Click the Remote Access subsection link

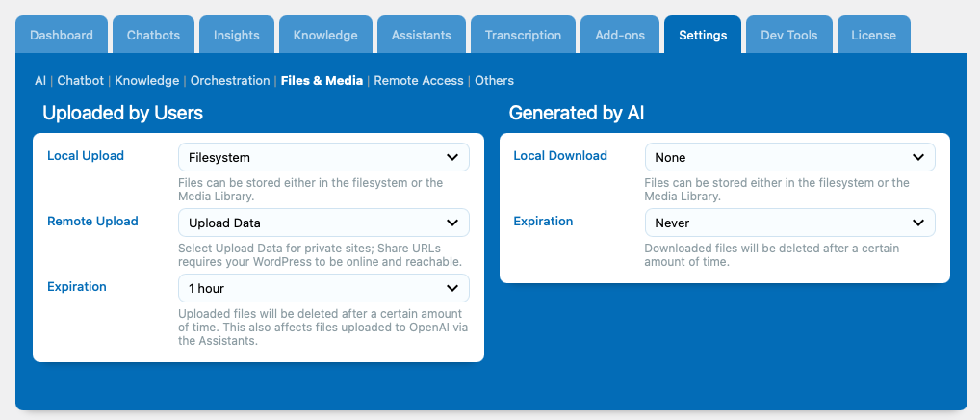click(x=419, y=81)
